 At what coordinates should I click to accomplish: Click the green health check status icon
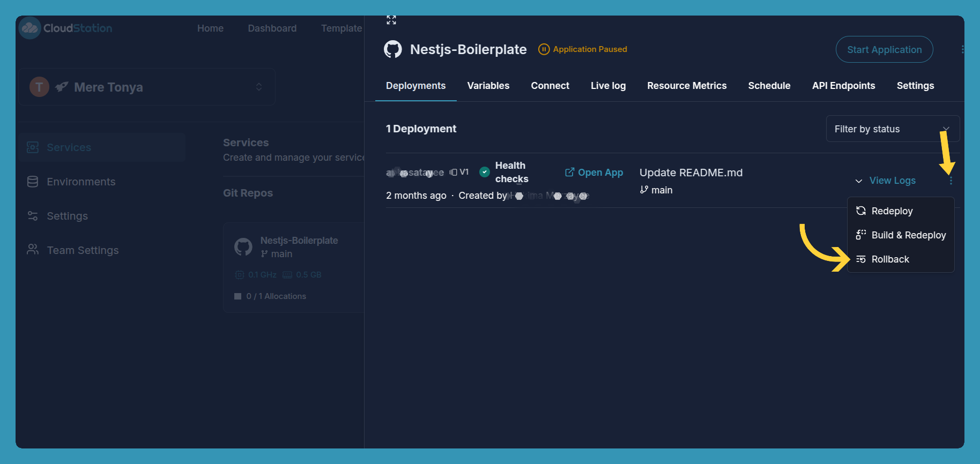tap(485, 172)
